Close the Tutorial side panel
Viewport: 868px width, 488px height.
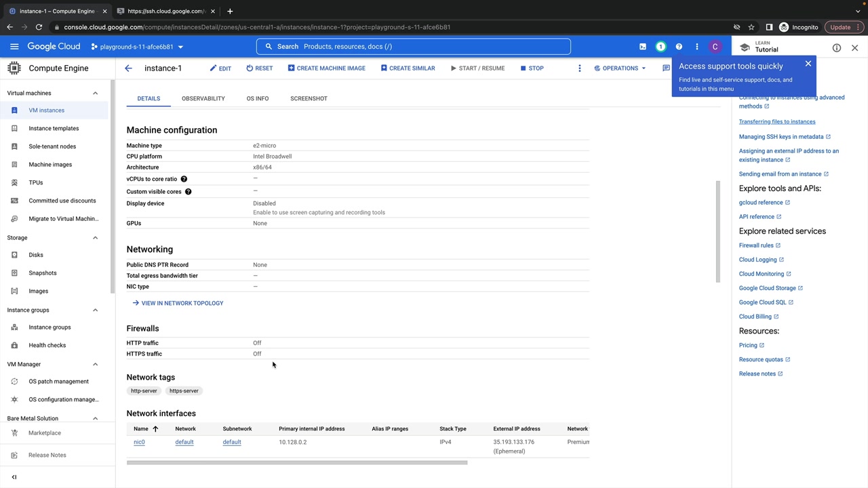tap(854, 48)
